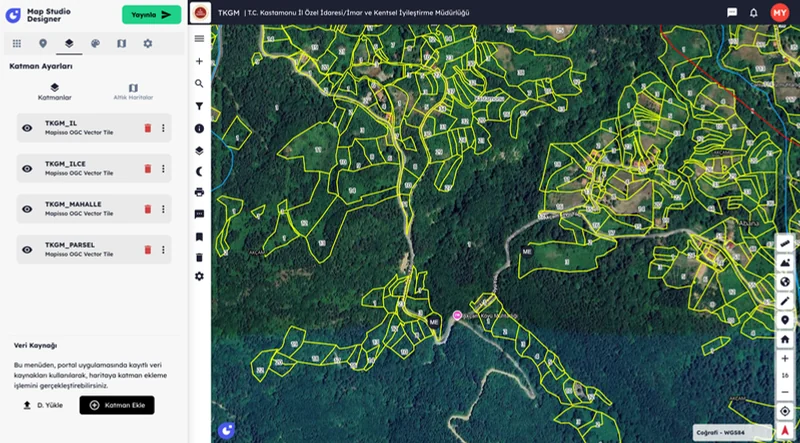800x443 pixels.
Task: Select the TKGM_IL layer name
Action: point(61,123)
